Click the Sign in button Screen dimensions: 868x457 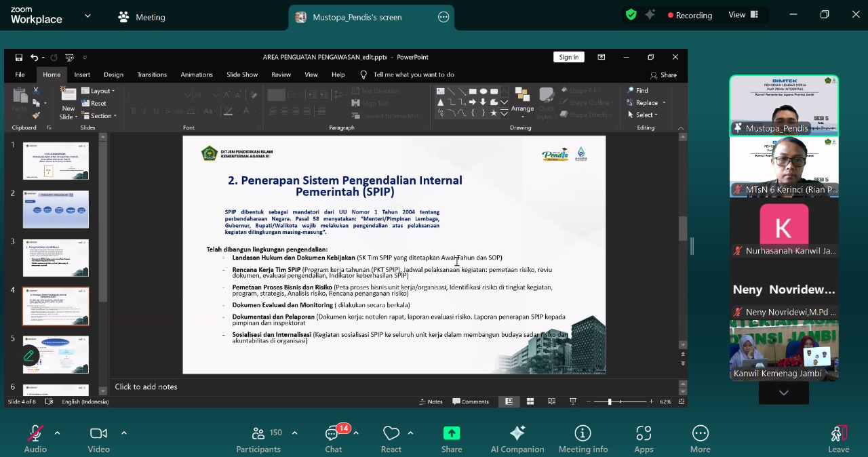(x=568, y=57)
